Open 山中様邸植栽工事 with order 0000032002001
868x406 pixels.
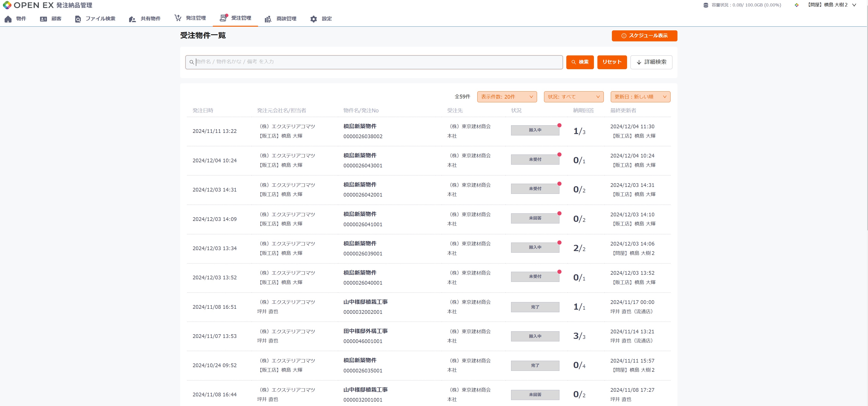(x=365, y=302)
